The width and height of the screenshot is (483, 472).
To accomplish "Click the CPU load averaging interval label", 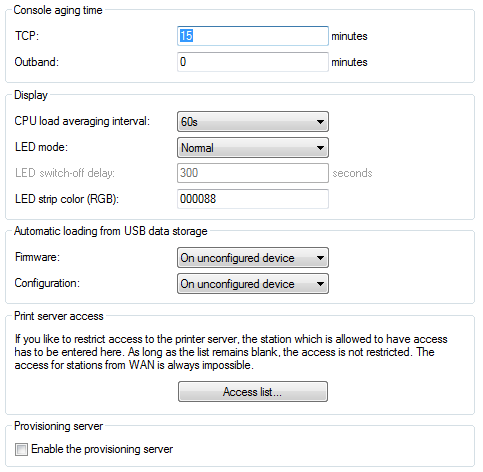I will point(82,121).
